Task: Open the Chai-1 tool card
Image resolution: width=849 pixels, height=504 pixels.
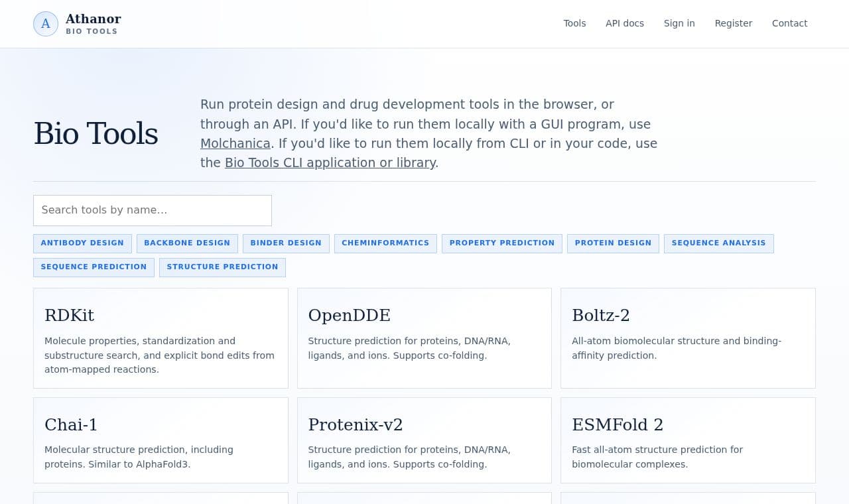Action: coord(161,440)
